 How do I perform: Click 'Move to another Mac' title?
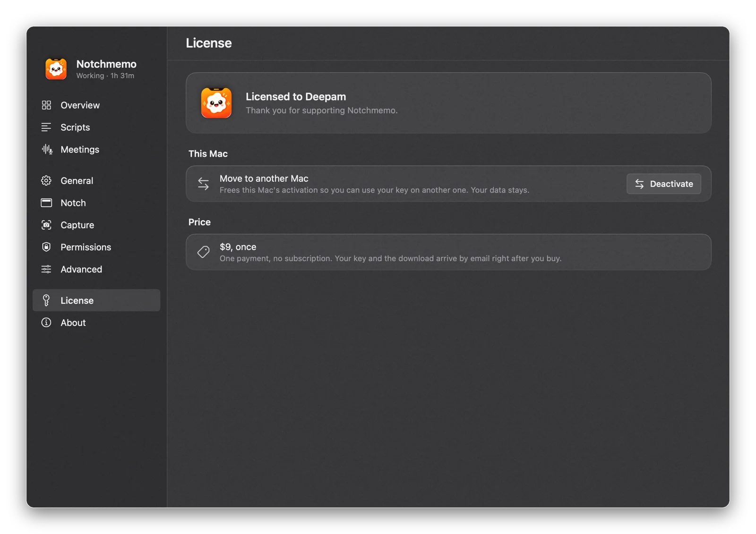pos(264,178)
